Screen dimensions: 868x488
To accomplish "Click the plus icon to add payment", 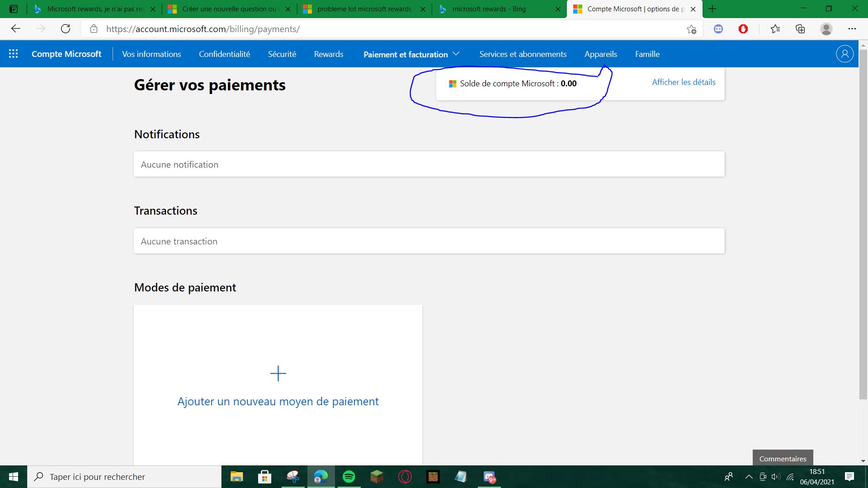I will [278, 374].
